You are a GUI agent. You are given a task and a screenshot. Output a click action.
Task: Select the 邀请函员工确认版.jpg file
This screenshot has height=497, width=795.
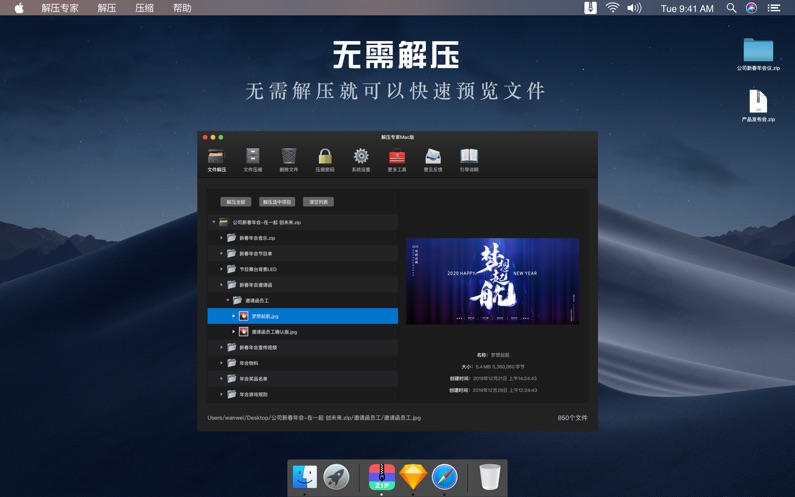click(x=273, y=332)
